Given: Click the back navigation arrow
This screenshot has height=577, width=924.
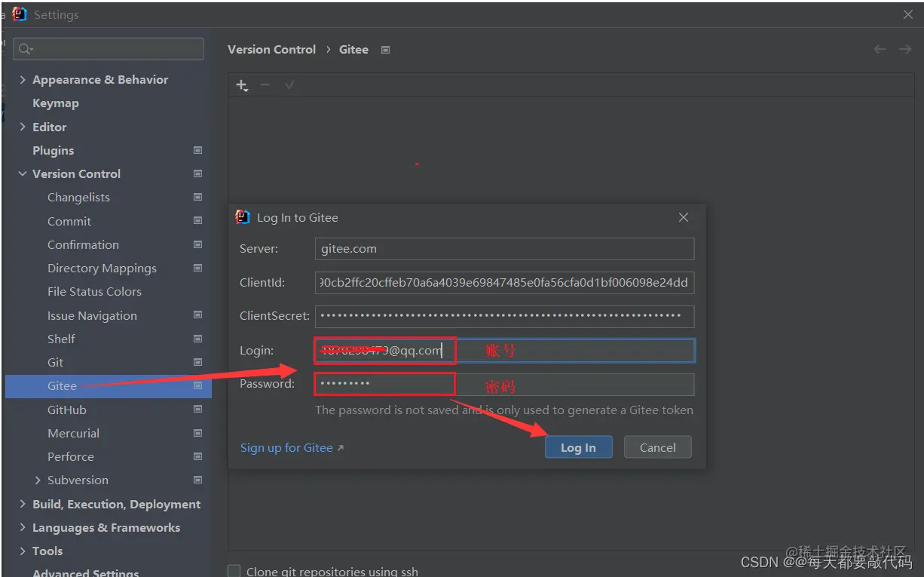Looking at the screenshot, I should [880, 49].
